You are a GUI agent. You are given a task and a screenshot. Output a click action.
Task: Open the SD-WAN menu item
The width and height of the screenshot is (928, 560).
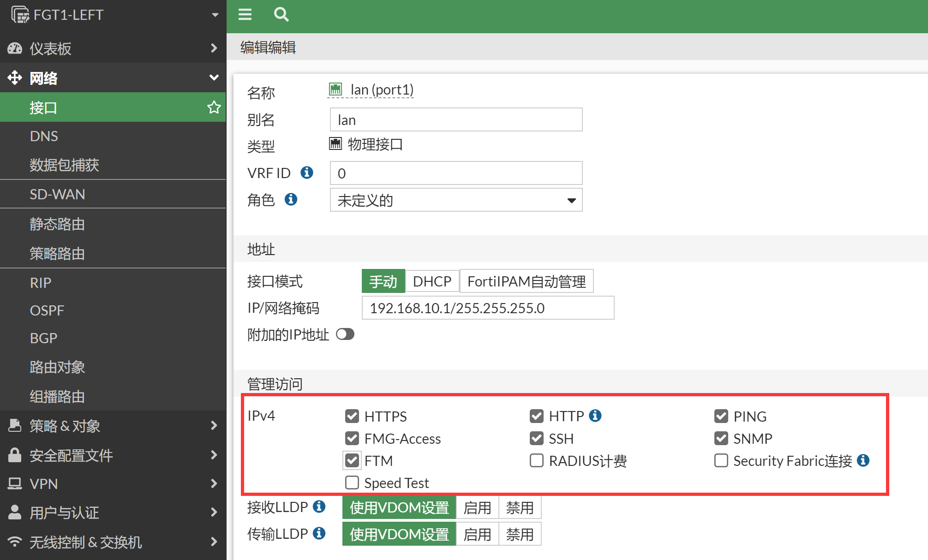(58, 194)
